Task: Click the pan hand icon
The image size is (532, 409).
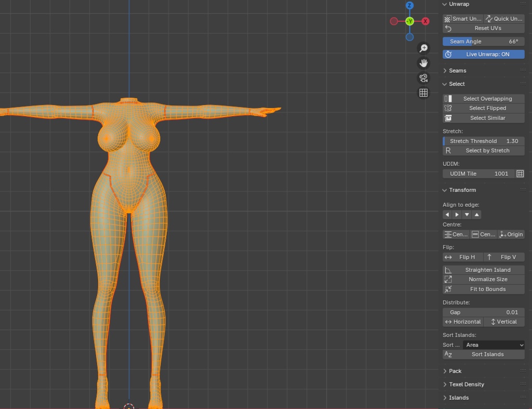Action: click(423, 63)
